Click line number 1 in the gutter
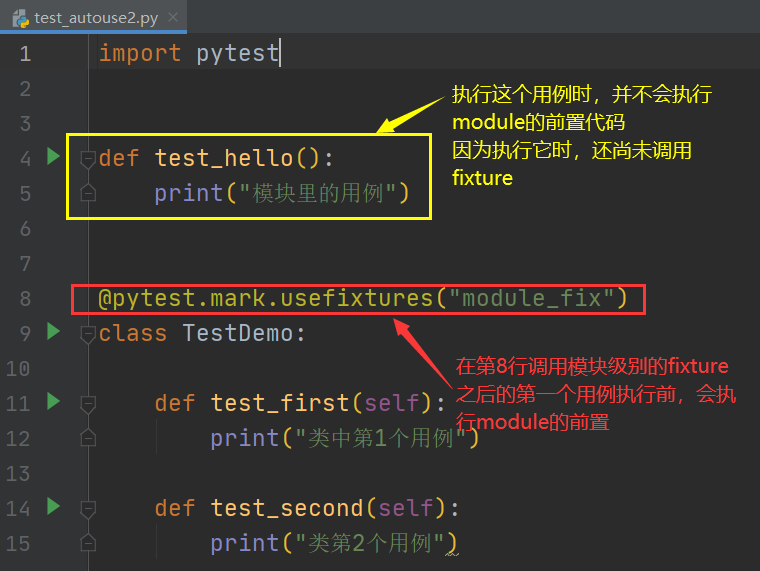The image size is (760, 571). point(24,54)
